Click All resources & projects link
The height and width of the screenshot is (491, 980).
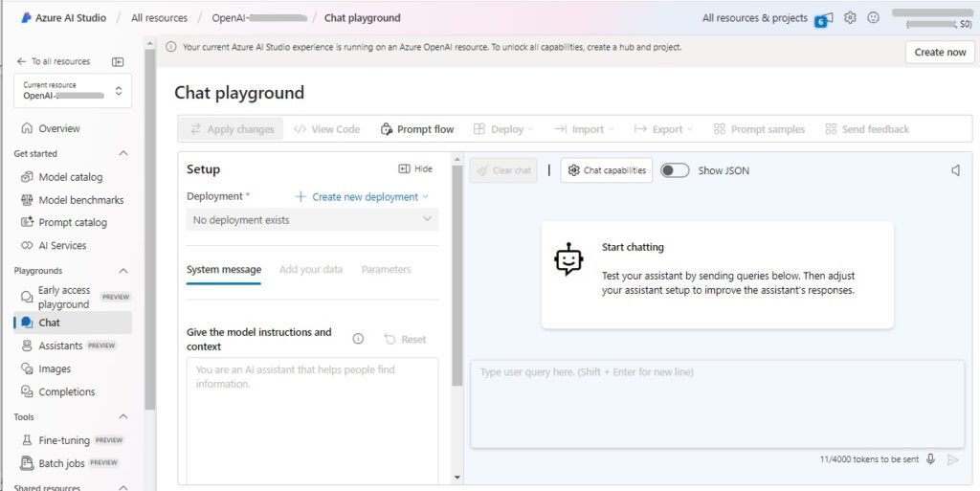[x=755, y=18]
